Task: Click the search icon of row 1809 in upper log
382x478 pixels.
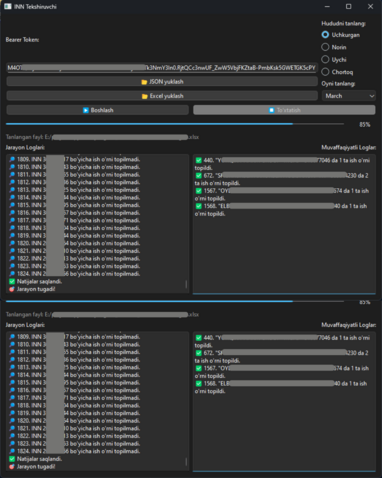Action: point(12,159)
